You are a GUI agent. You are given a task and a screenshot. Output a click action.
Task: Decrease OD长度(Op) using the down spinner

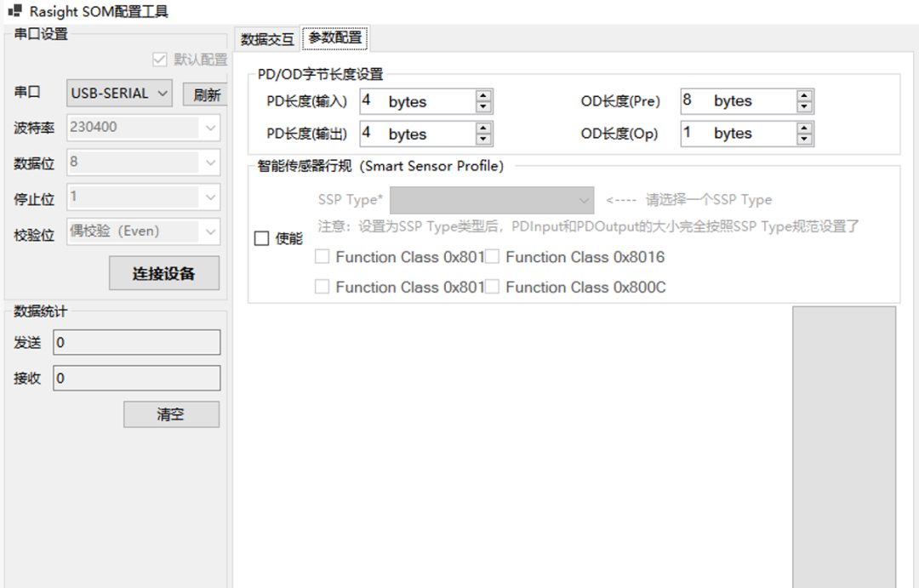[804, 139]
